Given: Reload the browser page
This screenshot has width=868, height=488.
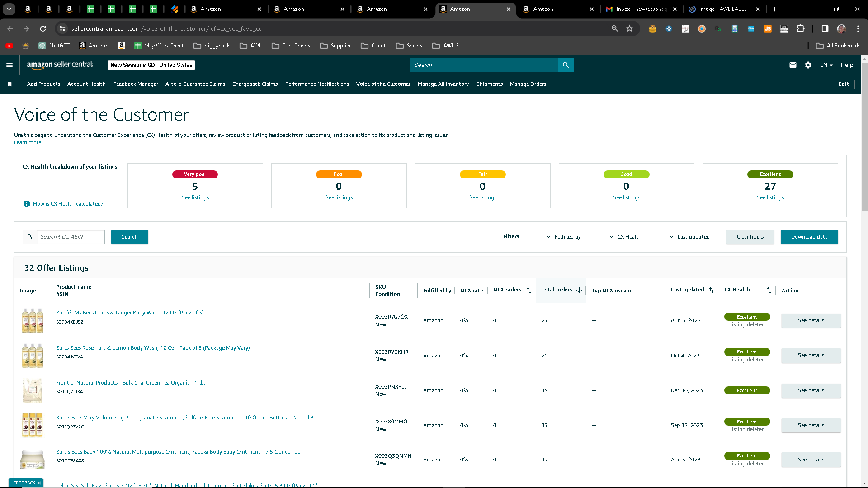Looking at the screenshot, I should [x=43, y=28].
